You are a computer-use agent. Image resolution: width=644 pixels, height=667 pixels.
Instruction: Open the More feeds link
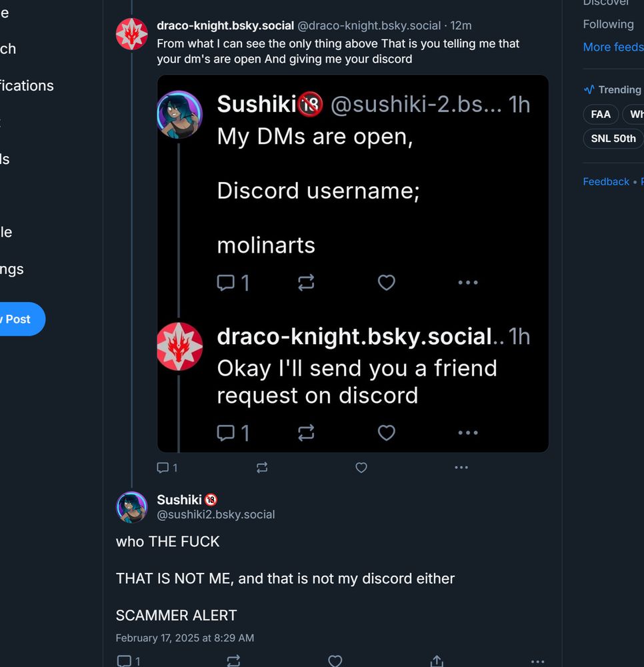point(613,47)
